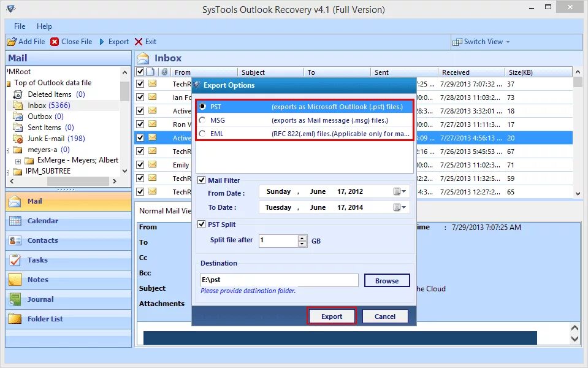Image resolution: width=588 pixels, height=368 pixels.
Task: Click the Junk E-mail folder icon
Action: click(x=18, y=139)
